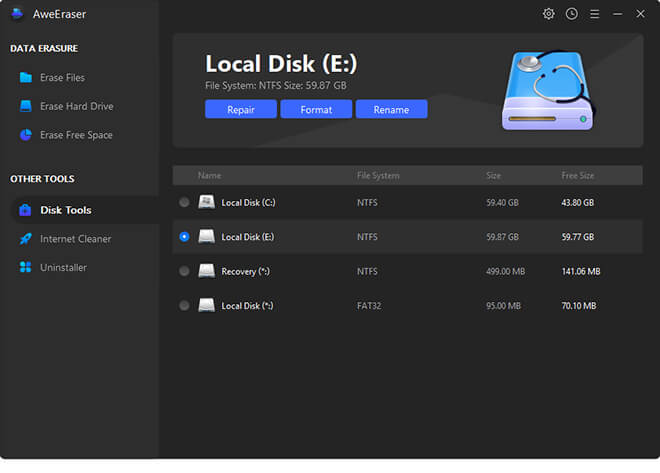
Task: Click Local Disk (*:) name in the FAT32 row
Action: pyautogui.click(x=248, y=306)
